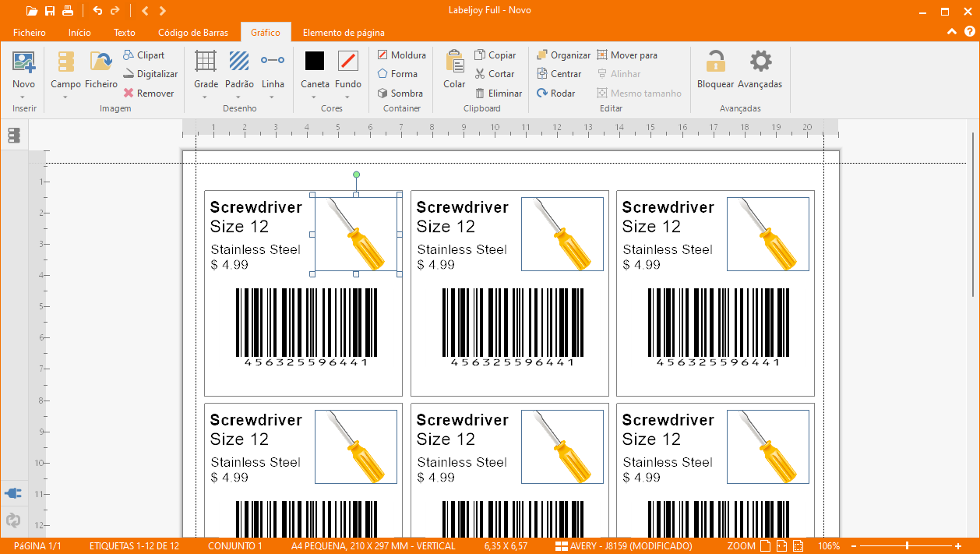980x554 pixels.
Task: Open the Campo image dropdown
Action: click(x=66, y=75)
